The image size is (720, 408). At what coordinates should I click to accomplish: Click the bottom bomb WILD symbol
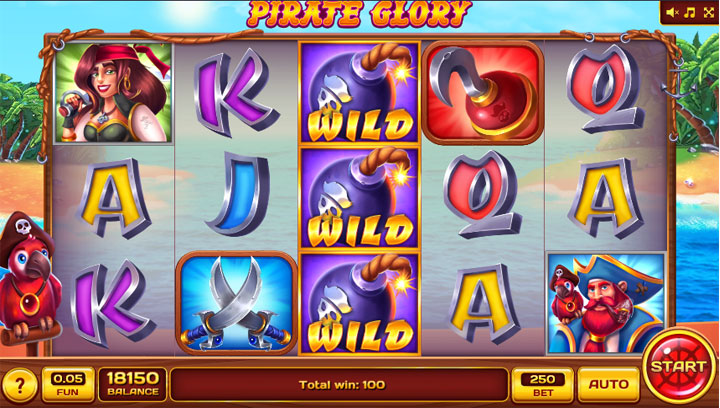360,304
